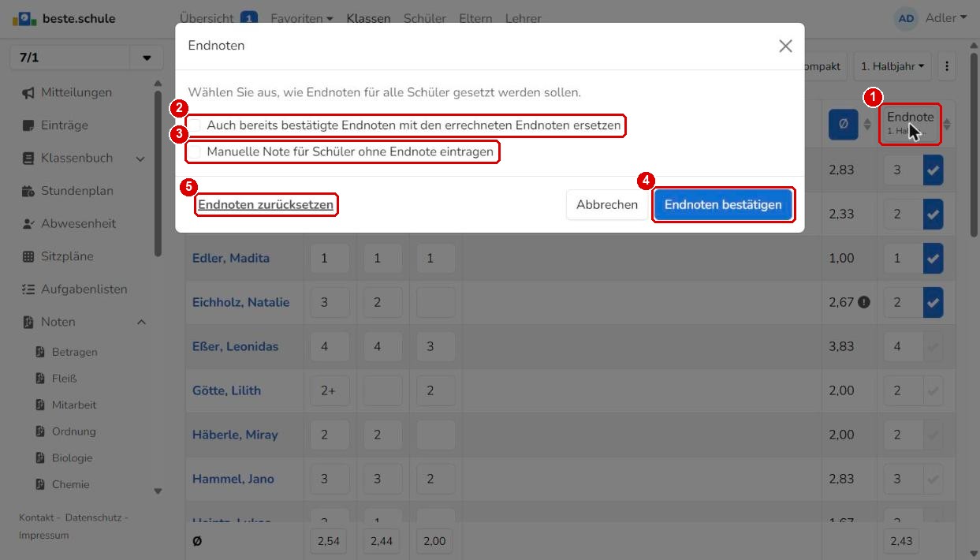Click the calendar icon beside Stundenplan
The image size is (980, 560).
(x=28, y=191)
